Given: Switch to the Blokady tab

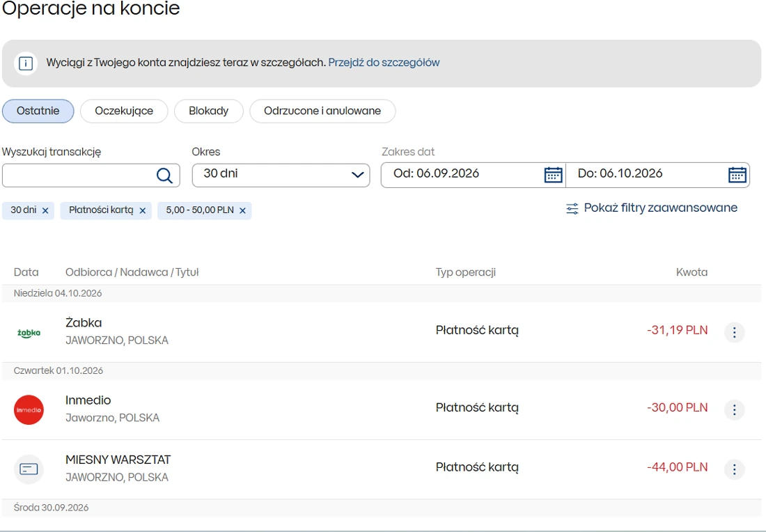Looking at the screenshot, I should click(x=209, y=111).
